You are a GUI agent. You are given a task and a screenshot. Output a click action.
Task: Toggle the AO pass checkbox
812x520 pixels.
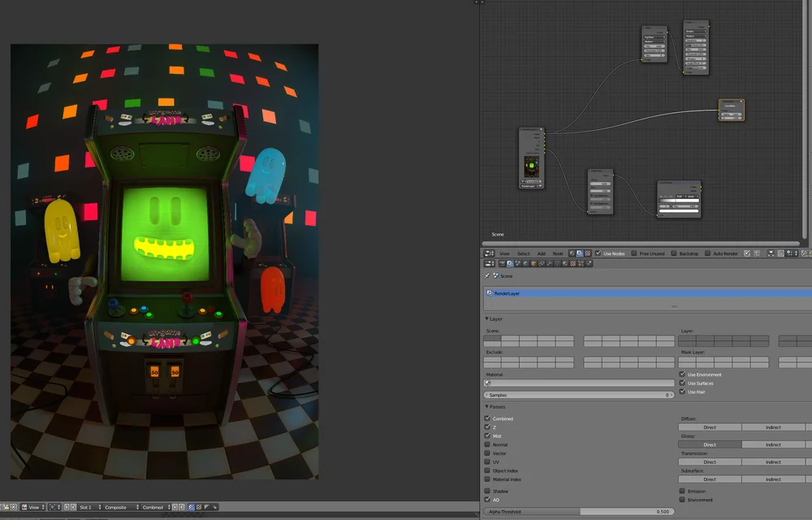point(487,500)
